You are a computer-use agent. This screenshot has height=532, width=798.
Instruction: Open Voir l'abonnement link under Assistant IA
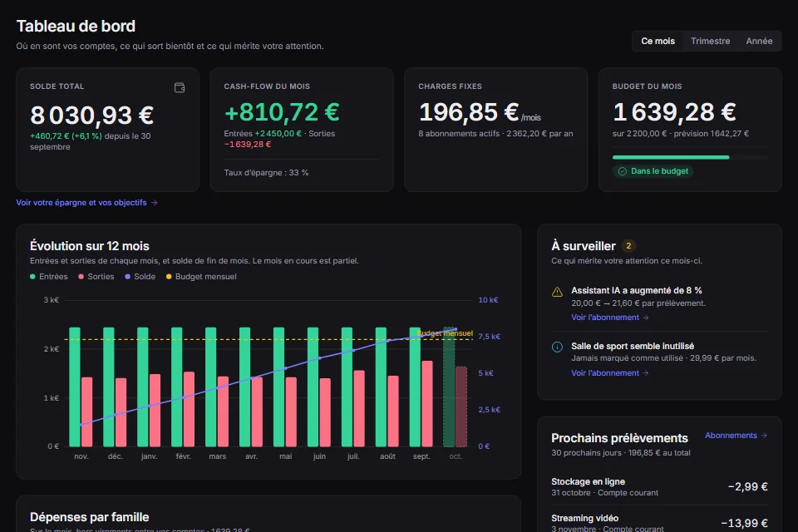click(x=609, y=318)
